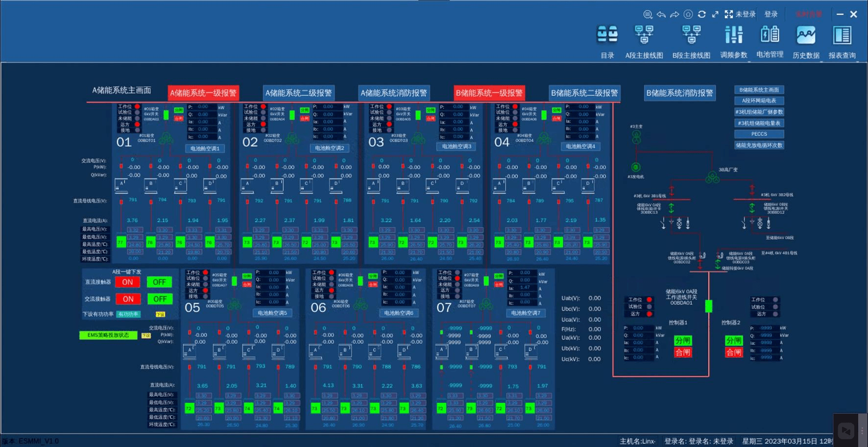Turn ON the 直流接触器 DC contactor

128,282
